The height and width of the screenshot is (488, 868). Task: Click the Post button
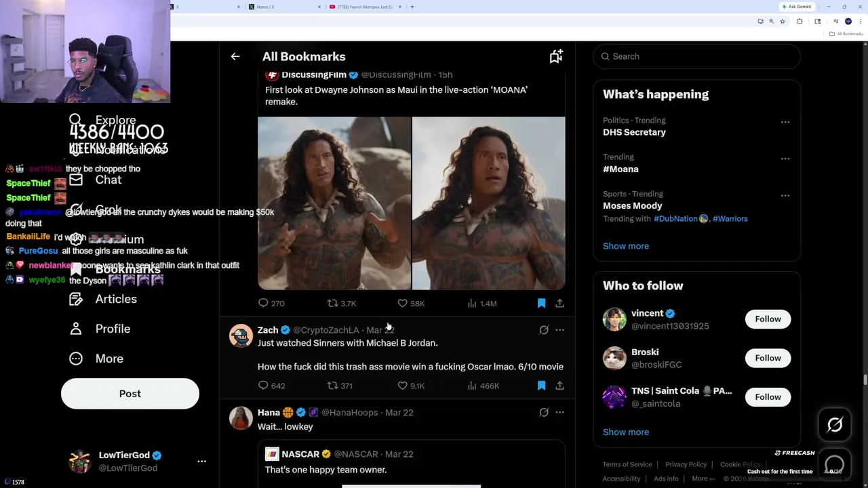click(x=130, y=394)
